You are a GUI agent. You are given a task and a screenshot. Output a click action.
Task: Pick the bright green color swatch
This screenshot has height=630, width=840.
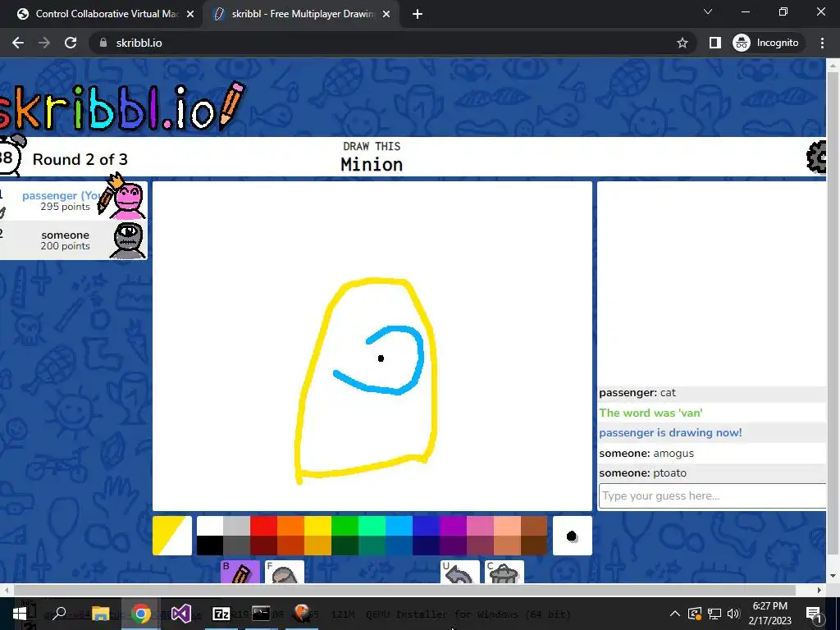click(345, 526)
